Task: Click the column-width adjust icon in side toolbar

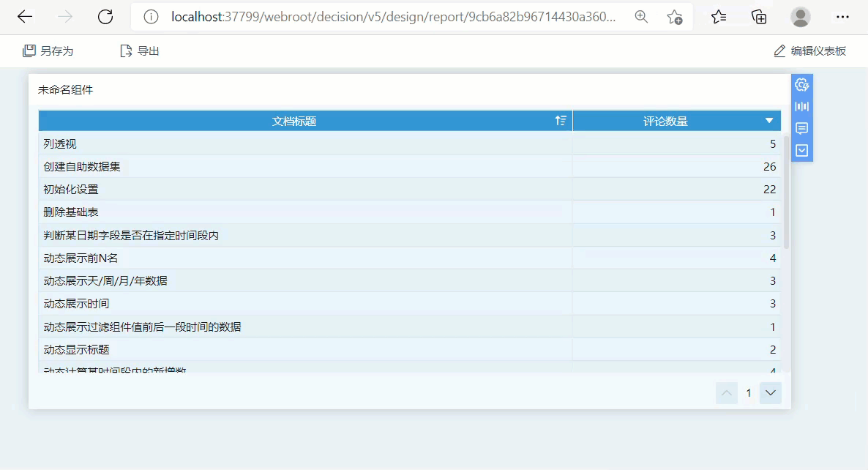Action: (x=801, y=106)
